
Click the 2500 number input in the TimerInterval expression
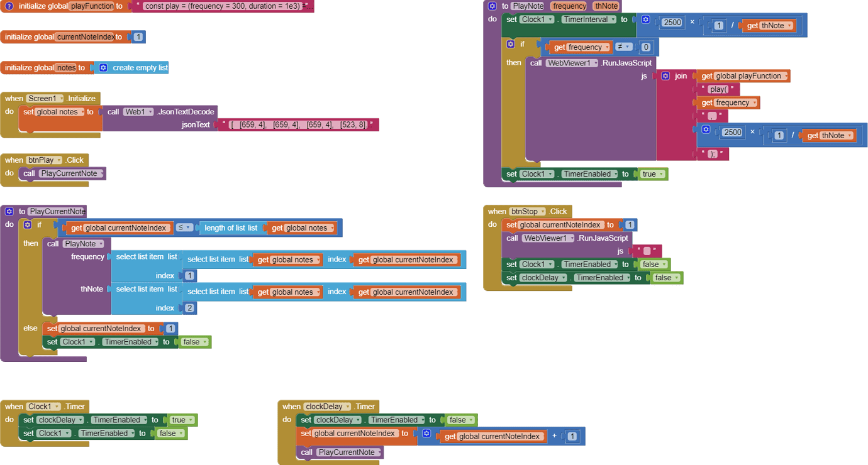pyautogui.click(x=672, y=22)
